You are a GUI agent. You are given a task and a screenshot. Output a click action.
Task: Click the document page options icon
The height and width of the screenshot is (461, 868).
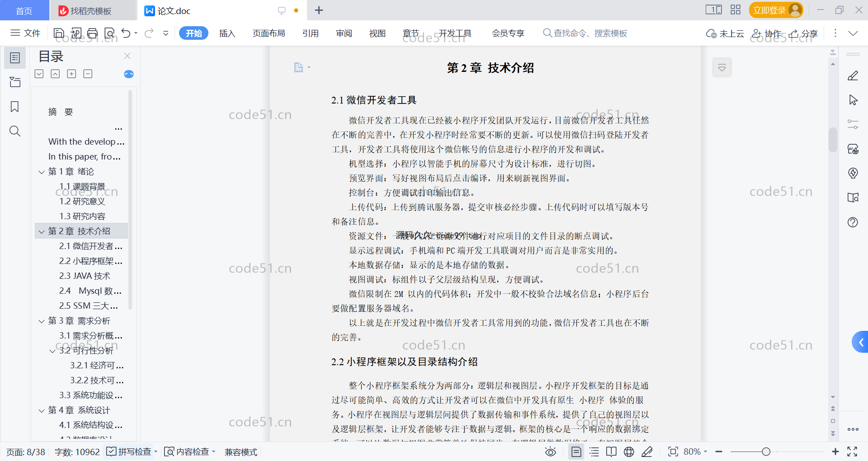(x=298, y=67)
